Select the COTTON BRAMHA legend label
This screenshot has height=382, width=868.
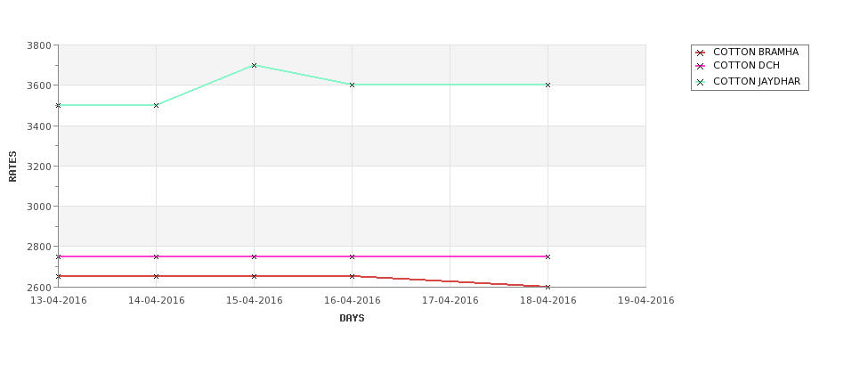(x=756, y=52)
